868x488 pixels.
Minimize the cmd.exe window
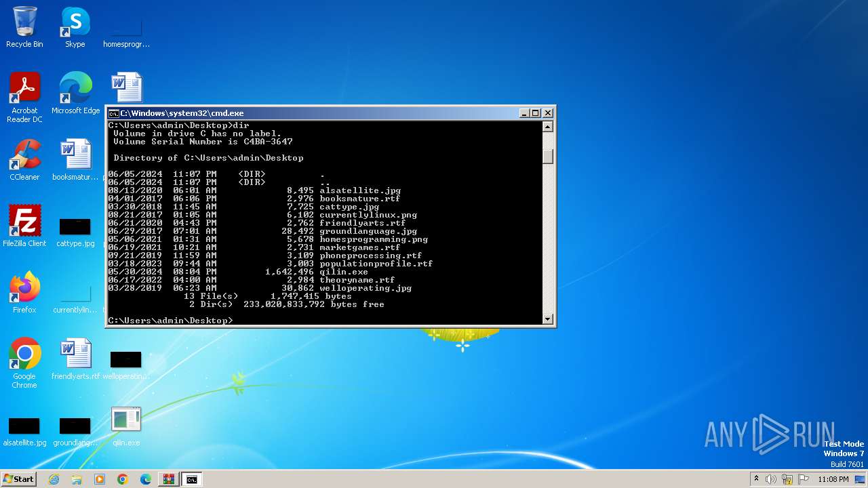[x=524, y=113]
